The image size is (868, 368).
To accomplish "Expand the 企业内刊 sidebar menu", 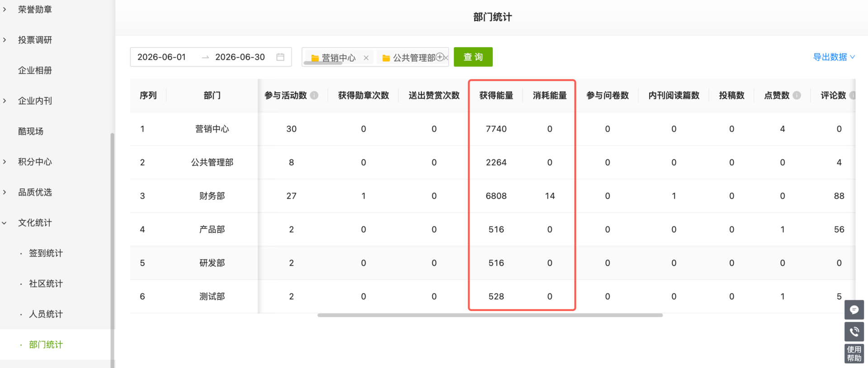I will coord(35,100).
